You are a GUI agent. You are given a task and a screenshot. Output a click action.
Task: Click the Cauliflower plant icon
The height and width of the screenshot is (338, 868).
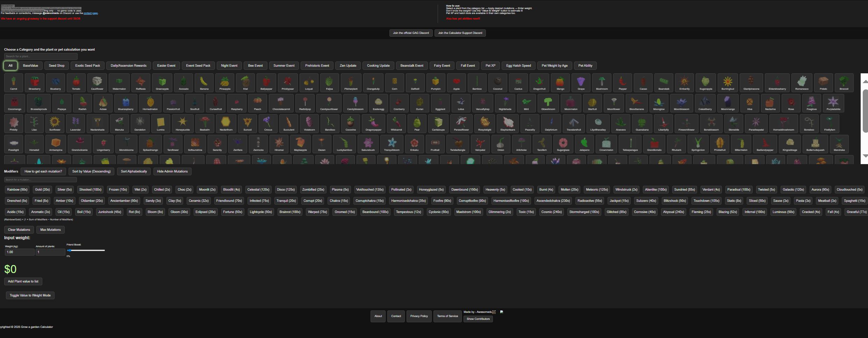click(x=97, y=83)
